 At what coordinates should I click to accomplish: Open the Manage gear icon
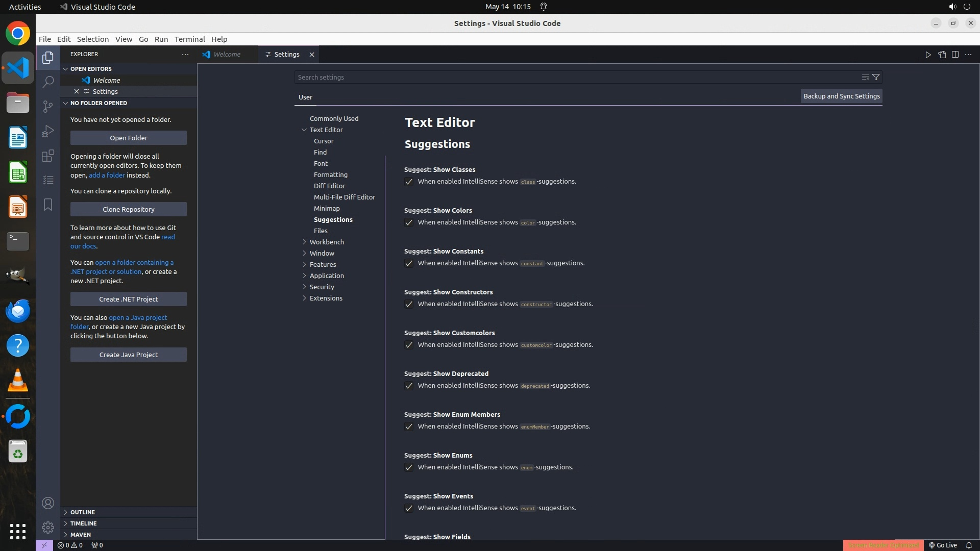pos(48,528)
